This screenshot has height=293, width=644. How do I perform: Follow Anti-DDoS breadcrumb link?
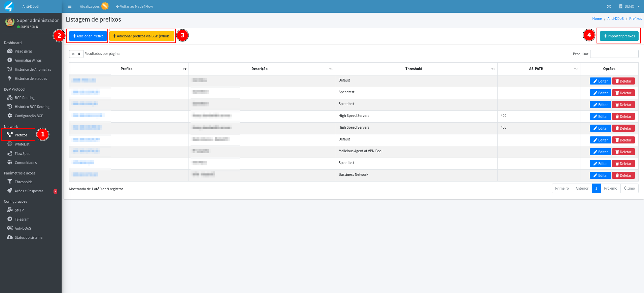point(615,19)
